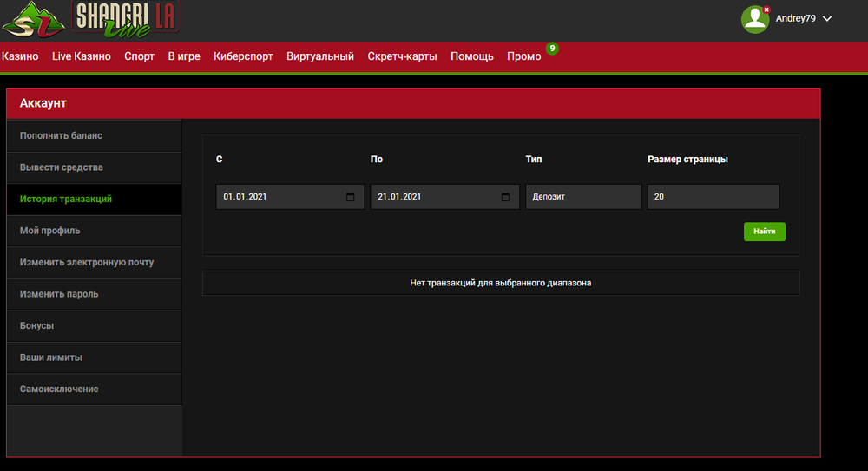Viewport: 868px width, 471px height.
Task: Expand the Andrey79 account dropdown arrow
Action: pyautogui.click(x=827, y=19)
